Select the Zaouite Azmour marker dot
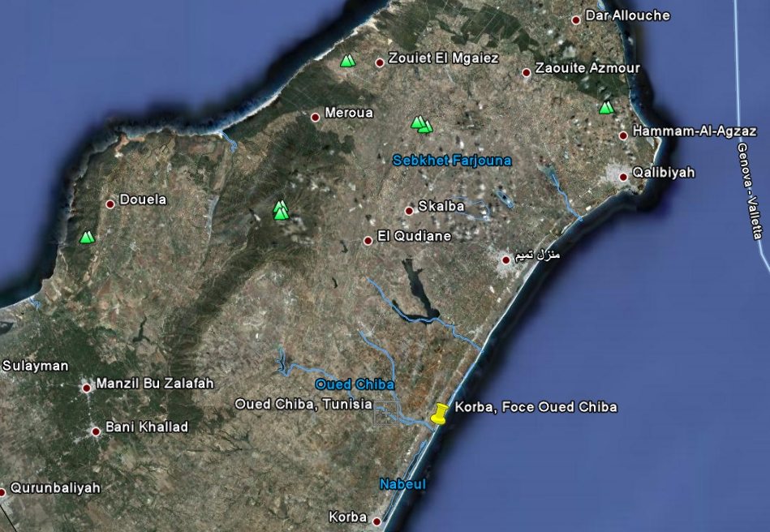770x532 pixels. point(526,72)
